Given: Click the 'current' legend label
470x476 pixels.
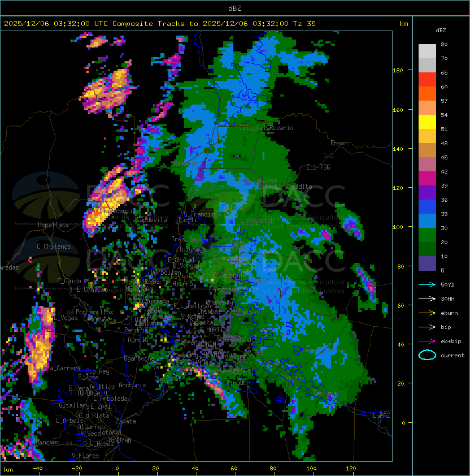Looking at the screenshot, I should click(452, 356).
